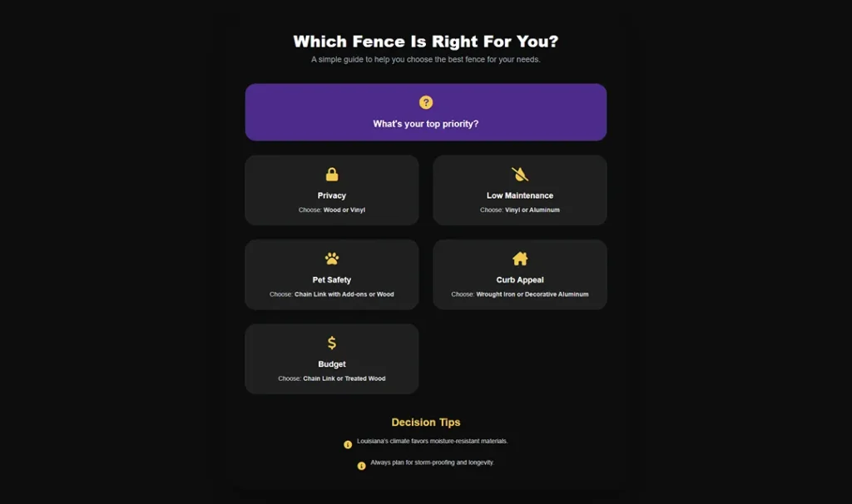The height and width of the screenshot is (504, 852).
Task: Click the broom icon for Low Maintenance
Action: [519, 174]
